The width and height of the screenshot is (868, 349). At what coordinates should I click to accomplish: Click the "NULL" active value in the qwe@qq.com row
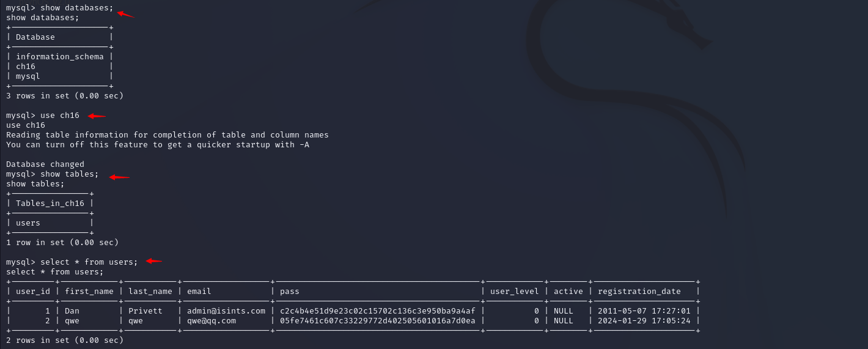(564, 320)
